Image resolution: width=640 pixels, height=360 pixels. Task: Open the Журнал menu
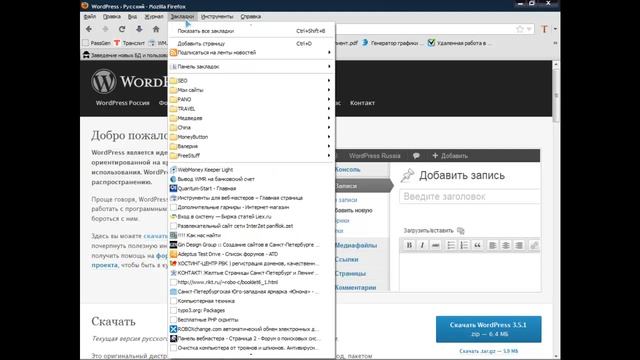point(154,16)
